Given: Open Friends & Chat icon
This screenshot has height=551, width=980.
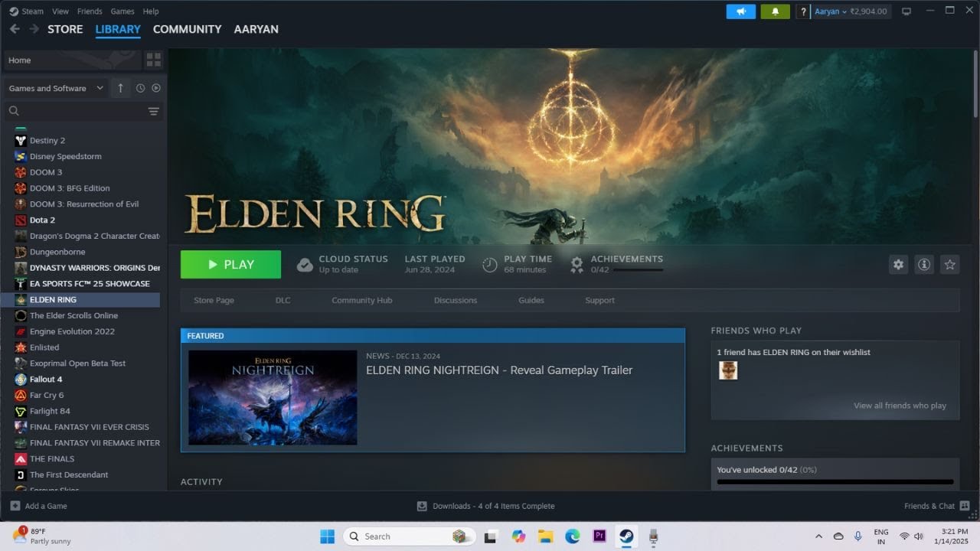Looking at the screenshot, I should 965,506.
